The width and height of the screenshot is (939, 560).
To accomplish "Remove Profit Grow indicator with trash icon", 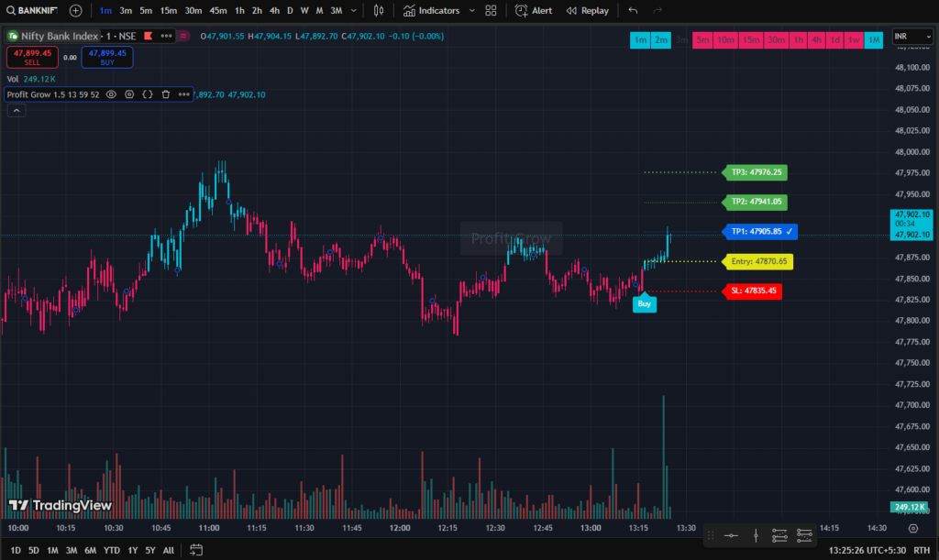I will 165,94.
